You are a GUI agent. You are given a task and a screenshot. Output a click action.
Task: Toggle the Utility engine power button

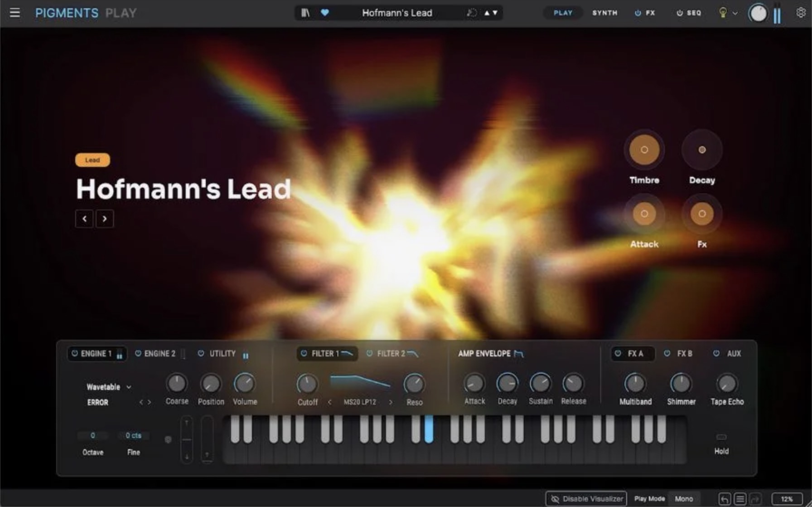click(201, 353)
